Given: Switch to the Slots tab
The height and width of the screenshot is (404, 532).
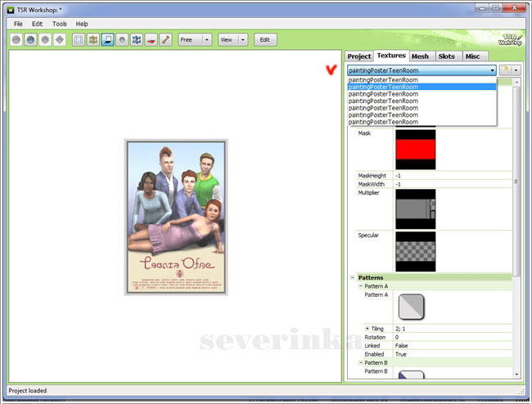Looking at the screenshot, I should pos(447,56).
